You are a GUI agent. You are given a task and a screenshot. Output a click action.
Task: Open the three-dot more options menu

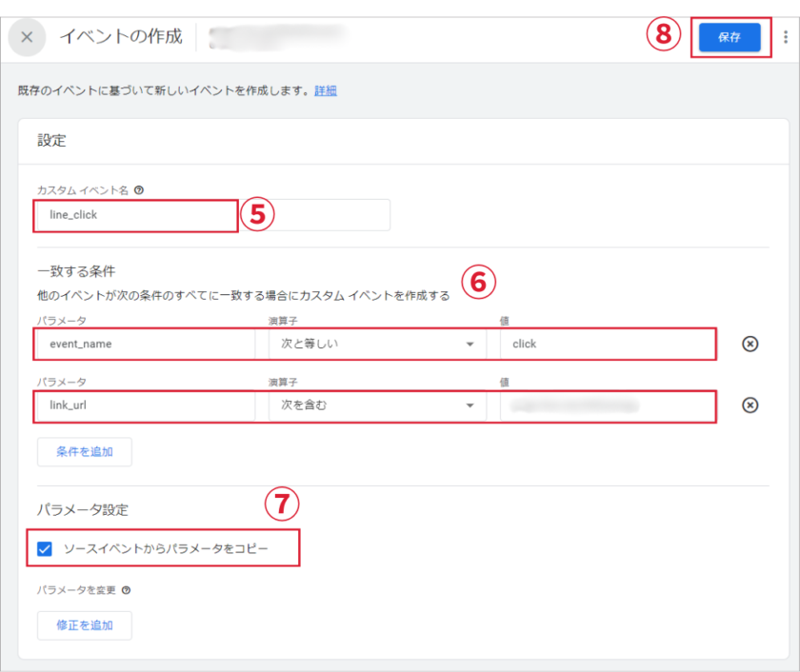(785, 37)
